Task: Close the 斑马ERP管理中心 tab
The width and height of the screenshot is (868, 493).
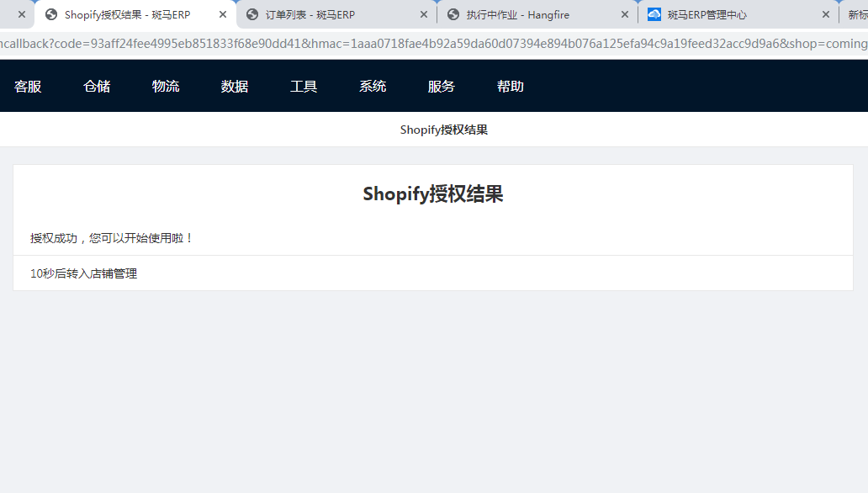Action: 826,14
